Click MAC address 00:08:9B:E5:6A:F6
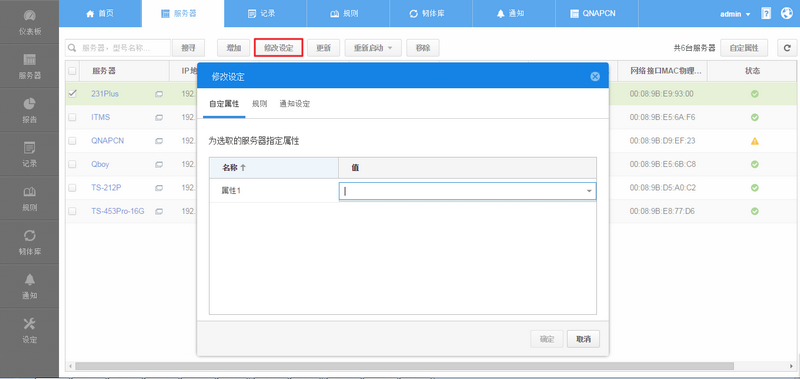The width and height of the screenshot is (800, 379). click(662, 117)
